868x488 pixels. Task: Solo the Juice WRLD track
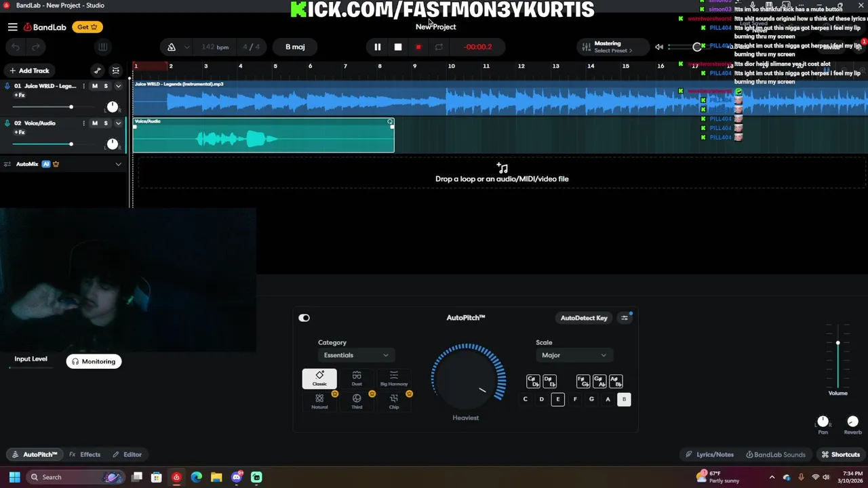click(x=106, y=86)
